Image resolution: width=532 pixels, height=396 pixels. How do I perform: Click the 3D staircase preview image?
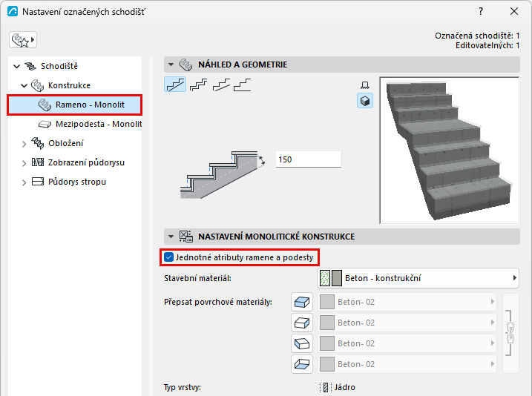pos(450,151)
